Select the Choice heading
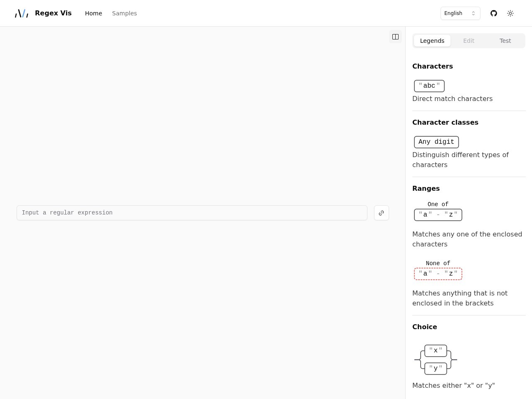Image resolution: width=532 pixels, height=399 pixels. click(x=425, y=327)
